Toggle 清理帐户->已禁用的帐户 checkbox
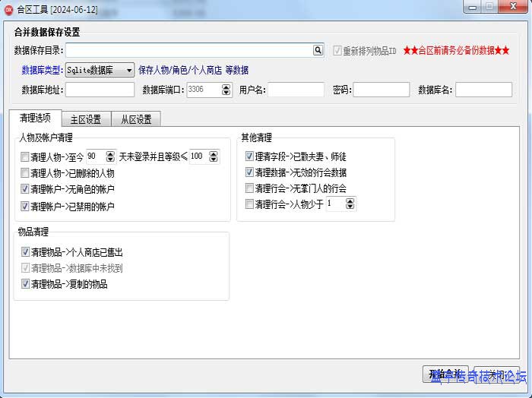532x398 pixels. coord(25,206)
